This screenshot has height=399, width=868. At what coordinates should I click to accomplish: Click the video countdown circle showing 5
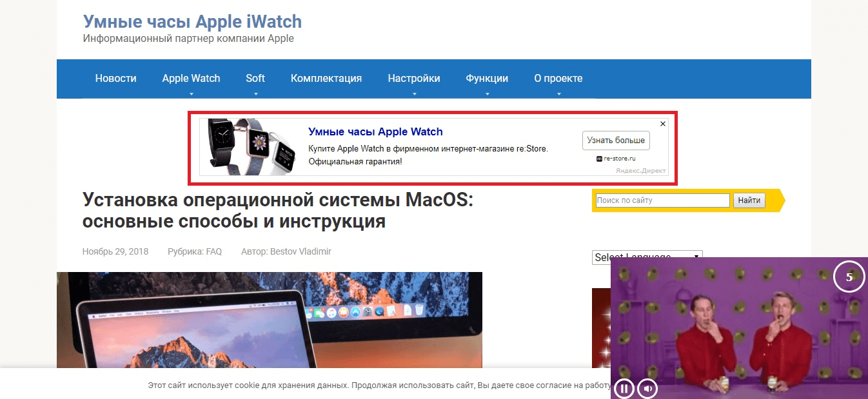849,277
